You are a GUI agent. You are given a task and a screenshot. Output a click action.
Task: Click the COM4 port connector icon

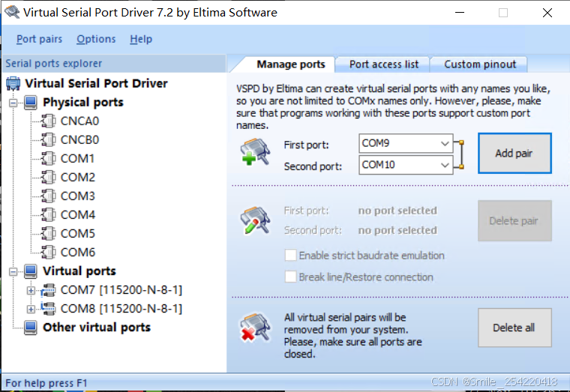[x=48, y=214]
